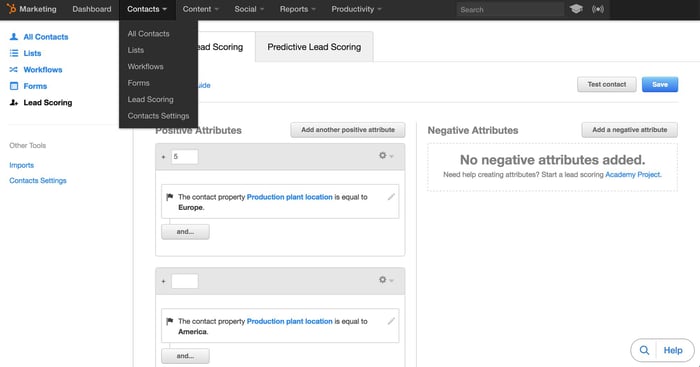Screen dimensions: 700x367
Task: Click the All Contacts person icon in sidebar
Action: 14,37
